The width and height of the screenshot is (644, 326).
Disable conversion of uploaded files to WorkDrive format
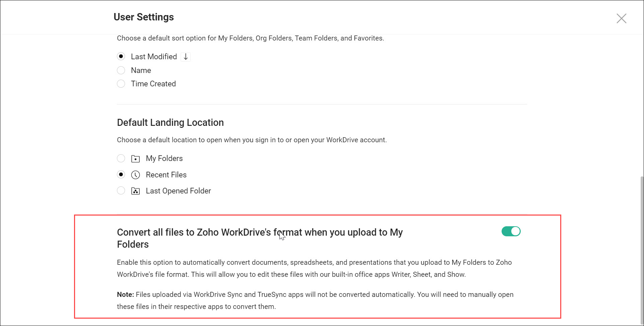(x=511, y=231)
